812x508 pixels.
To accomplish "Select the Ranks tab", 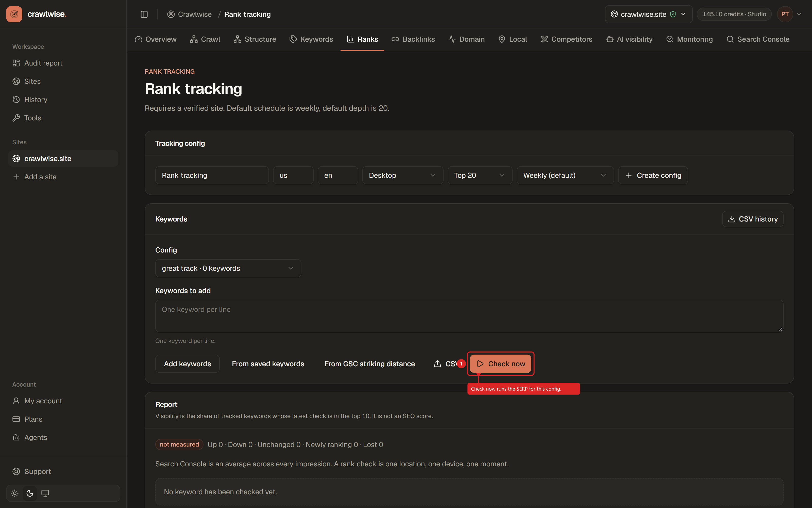I will click(x=362, y=39).
